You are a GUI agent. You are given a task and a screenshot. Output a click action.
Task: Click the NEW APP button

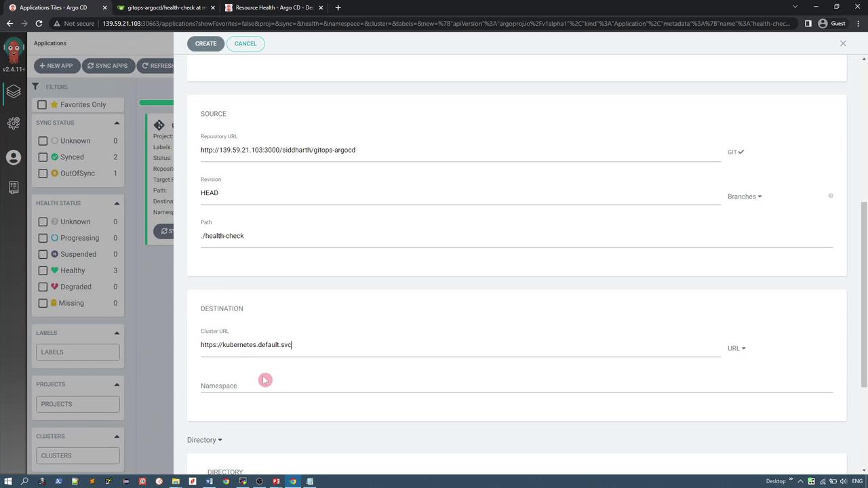point(56,66)
